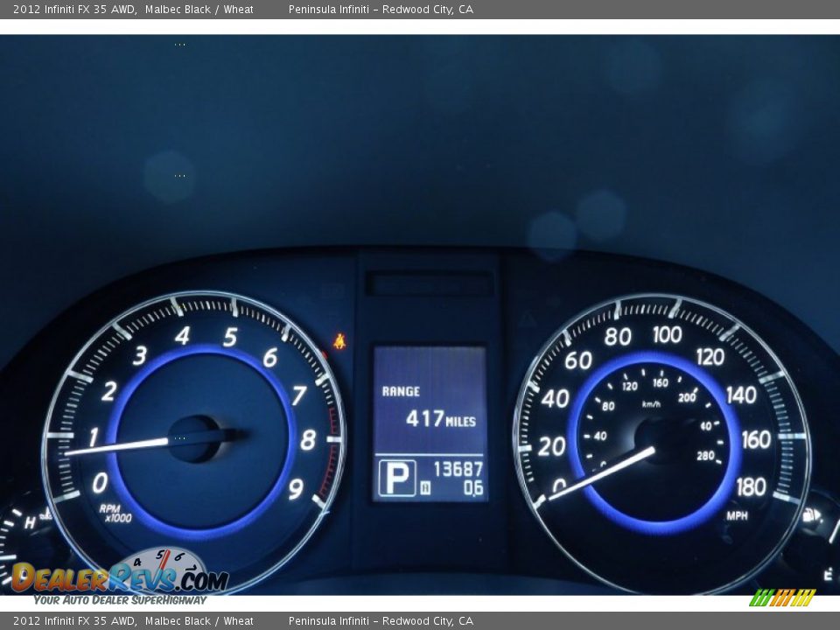Click the 280 km/h mark on the inner dial

(705, 456)
